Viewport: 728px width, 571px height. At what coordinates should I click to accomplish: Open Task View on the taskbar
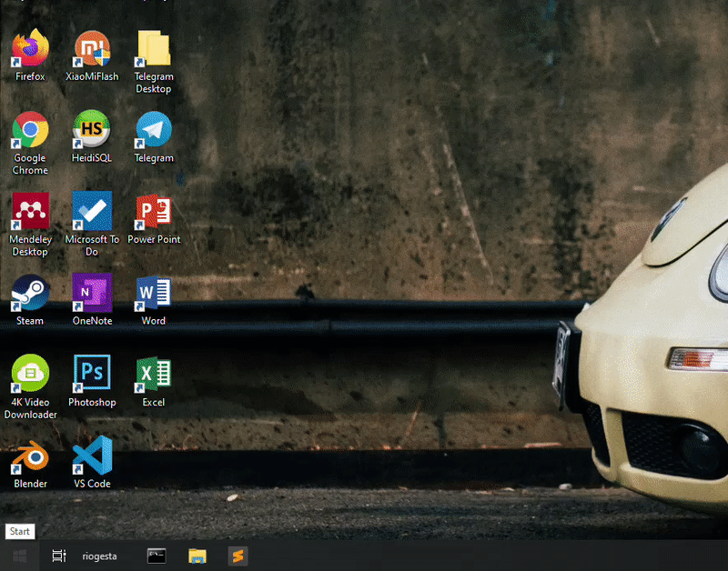tap(59, 556)
